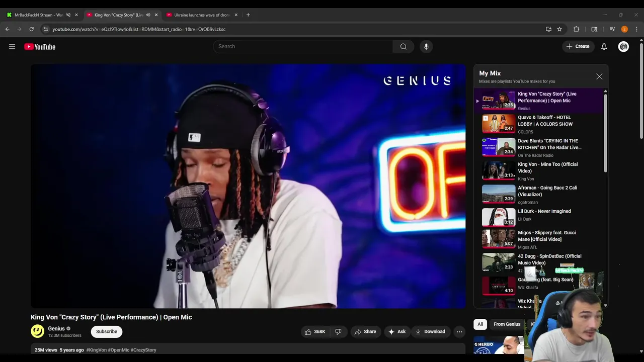Open the Migos ATL channel text
This screenshot has width=644, height=362.
point(528,247)
